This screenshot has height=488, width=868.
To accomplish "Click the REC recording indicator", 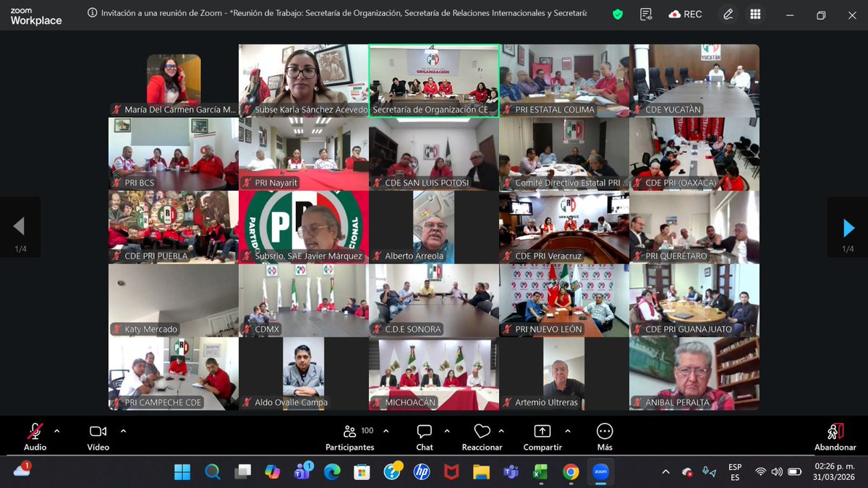I will pos(686,14).
